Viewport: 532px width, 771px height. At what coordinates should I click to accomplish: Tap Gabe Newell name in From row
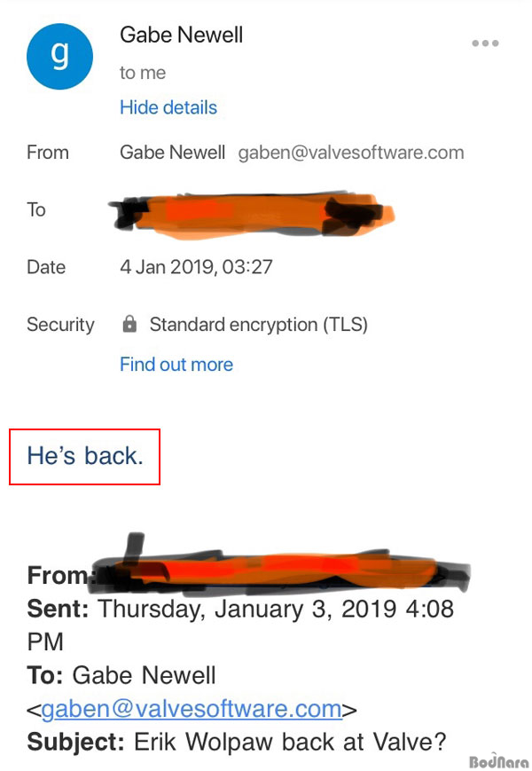(172, 153)
